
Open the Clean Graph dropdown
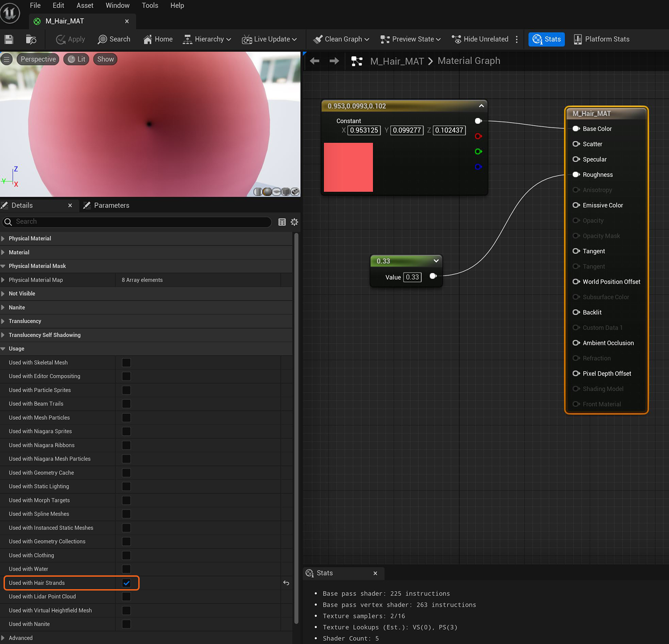(x=341, y=39)
